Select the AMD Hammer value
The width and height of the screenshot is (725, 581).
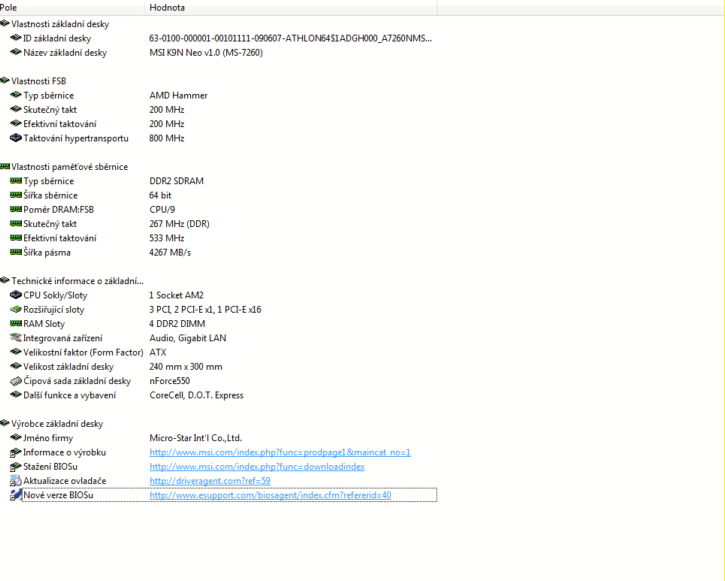(178, 96)
